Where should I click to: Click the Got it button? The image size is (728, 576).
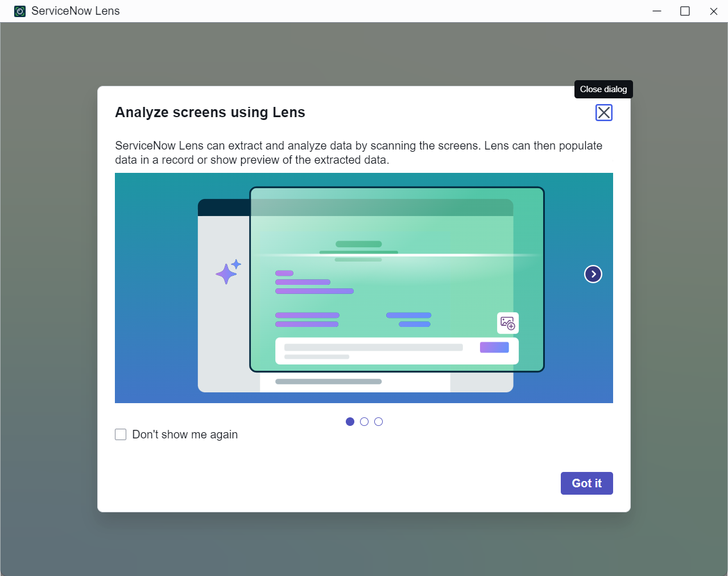click(x=586, y=483)
